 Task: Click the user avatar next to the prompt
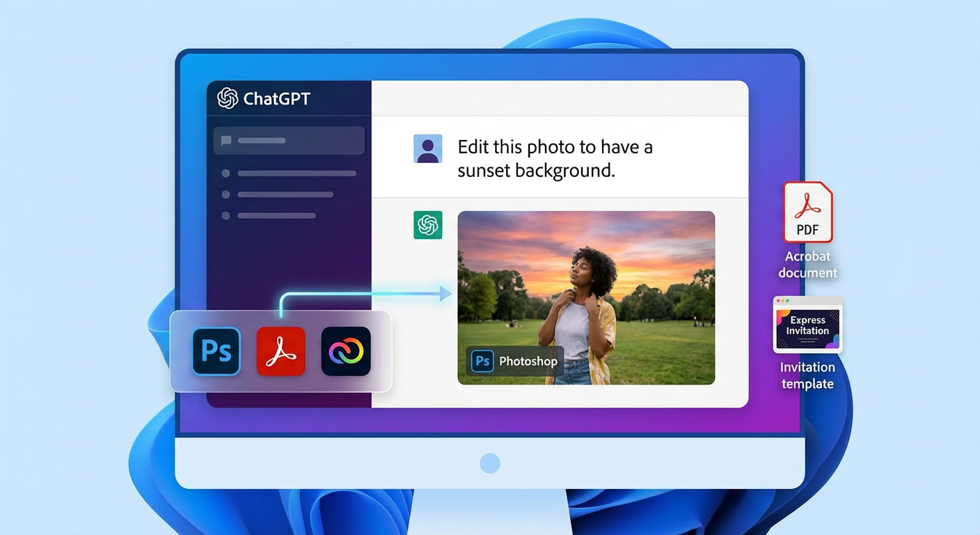(x=427, y=148)
